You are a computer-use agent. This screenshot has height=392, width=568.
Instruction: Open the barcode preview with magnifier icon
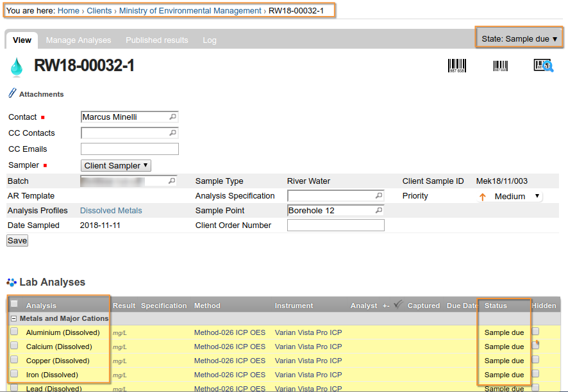tap(543, 65)
